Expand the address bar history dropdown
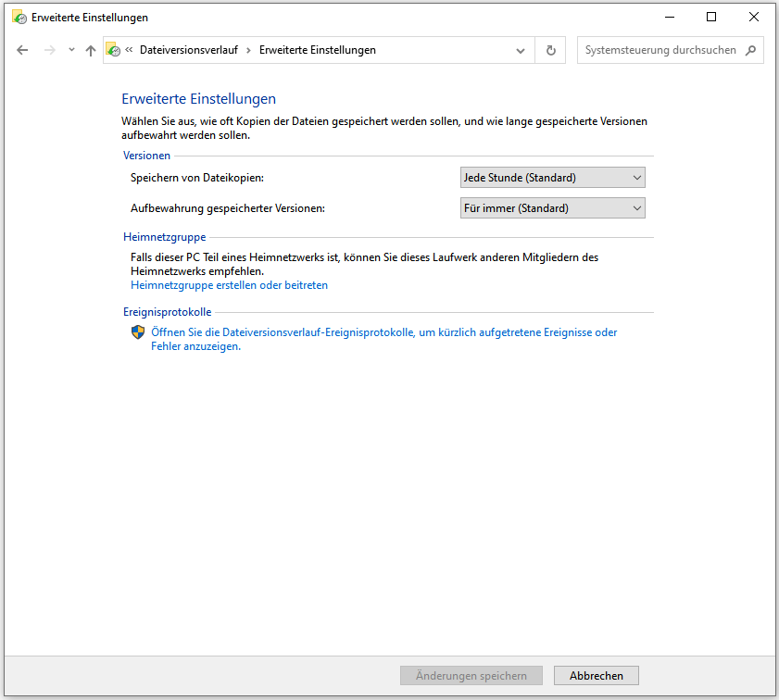 coord(521,51)
